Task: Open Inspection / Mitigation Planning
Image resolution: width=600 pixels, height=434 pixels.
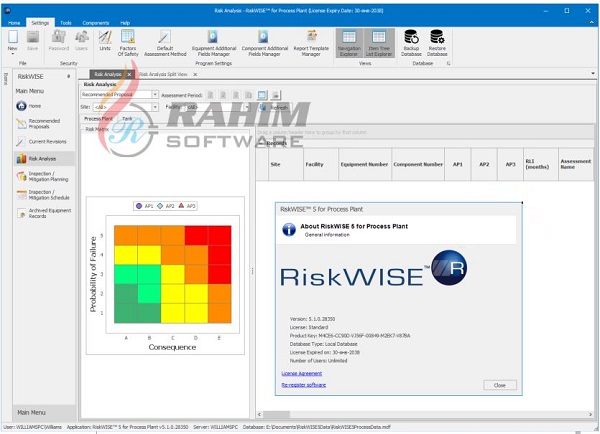Action: click(x=42, y=176)
